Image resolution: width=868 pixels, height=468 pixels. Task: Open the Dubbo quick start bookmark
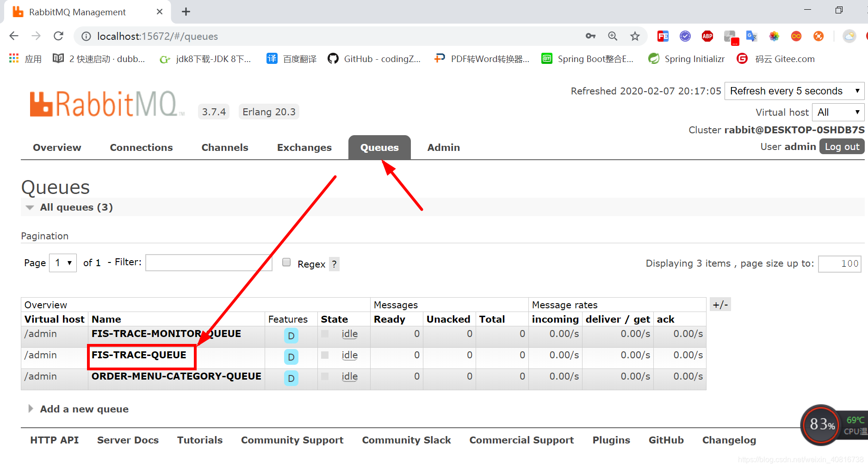pyautogui.click(x=99, y=59)
